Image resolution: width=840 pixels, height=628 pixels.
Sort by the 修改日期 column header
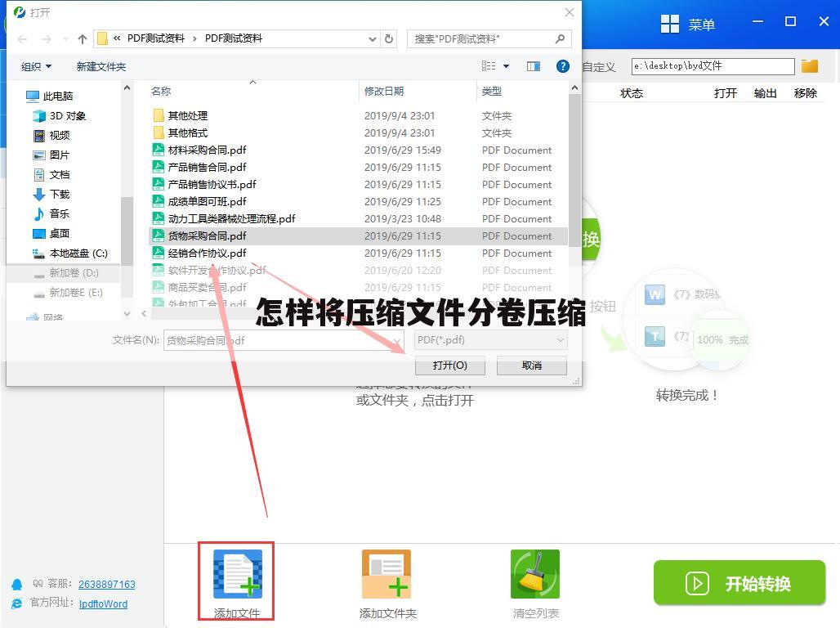pyautogui.click(x=383, y=91)
